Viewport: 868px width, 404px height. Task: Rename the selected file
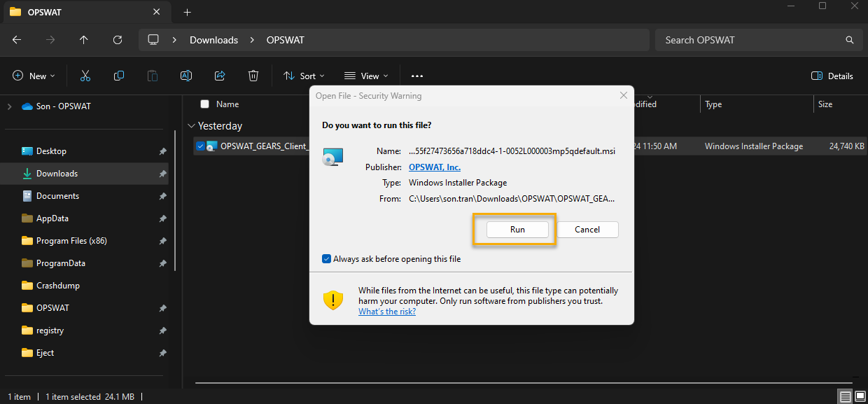point(186,76)
